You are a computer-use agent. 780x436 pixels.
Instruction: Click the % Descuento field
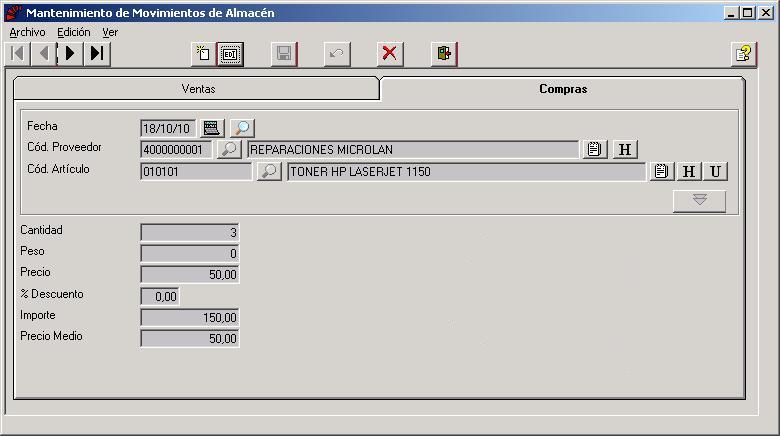pyautogui.click(x=160, y=297)
